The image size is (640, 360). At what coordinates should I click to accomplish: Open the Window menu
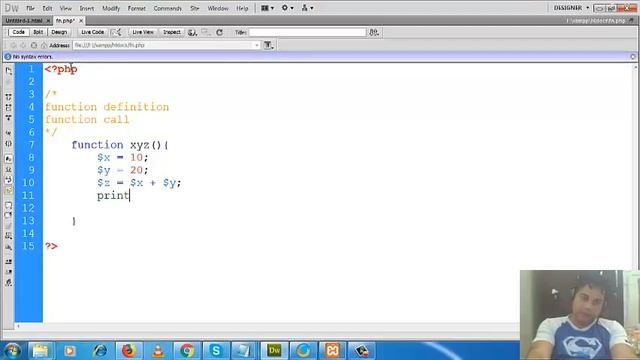point(218,8)
